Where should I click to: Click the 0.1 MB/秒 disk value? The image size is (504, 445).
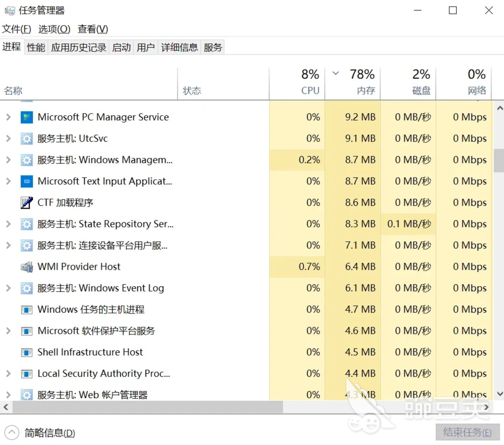409,224
